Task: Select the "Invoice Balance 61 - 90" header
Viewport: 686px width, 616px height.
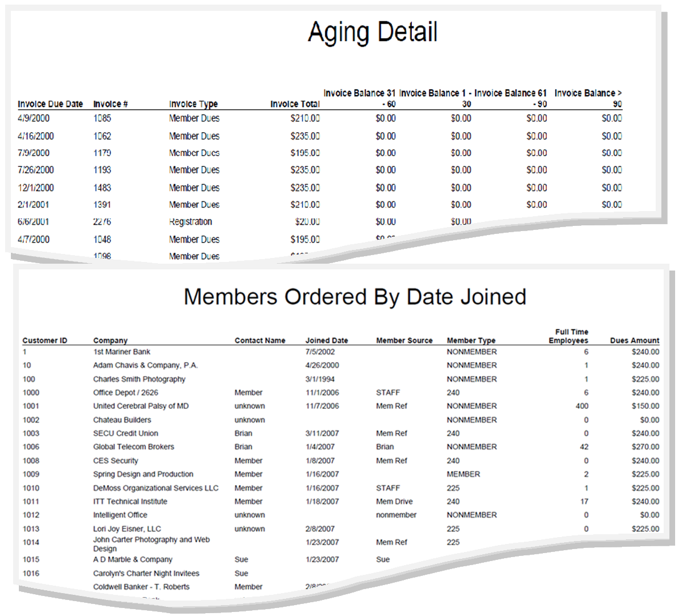Action: point(510,98)
